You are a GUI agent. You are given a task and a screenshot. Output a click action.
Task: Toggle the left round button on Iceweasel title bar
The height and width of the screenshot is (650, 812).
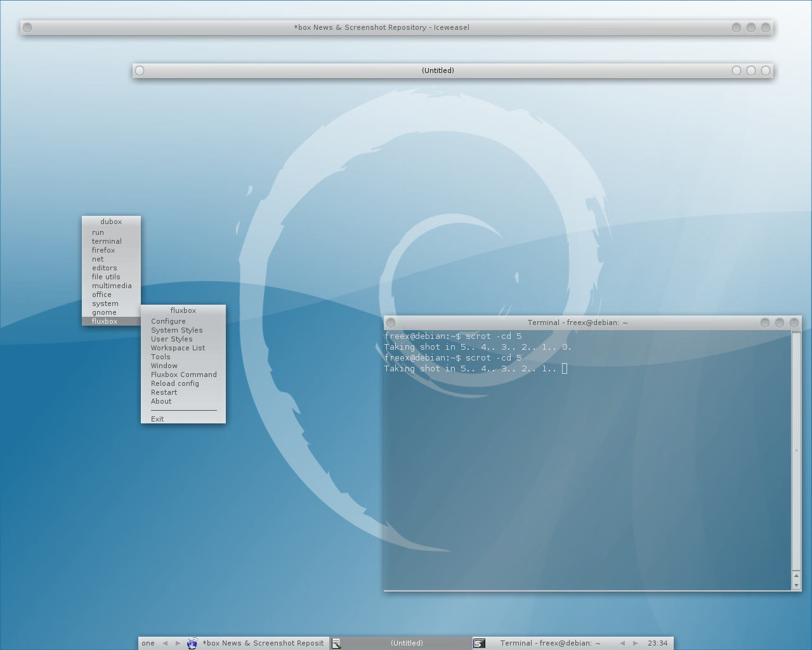tap(27, 27)
